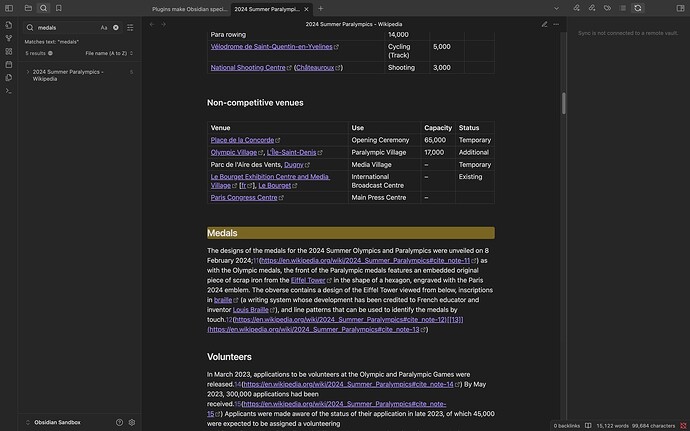Collapse the left sidebar

pos(8,8)
